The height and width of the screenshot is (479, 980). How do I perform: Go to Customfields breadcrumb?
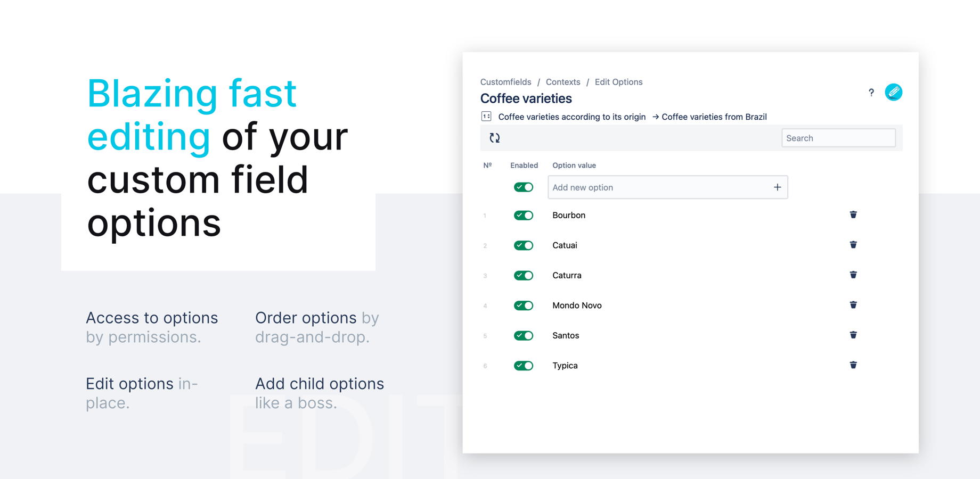[505, 82]
